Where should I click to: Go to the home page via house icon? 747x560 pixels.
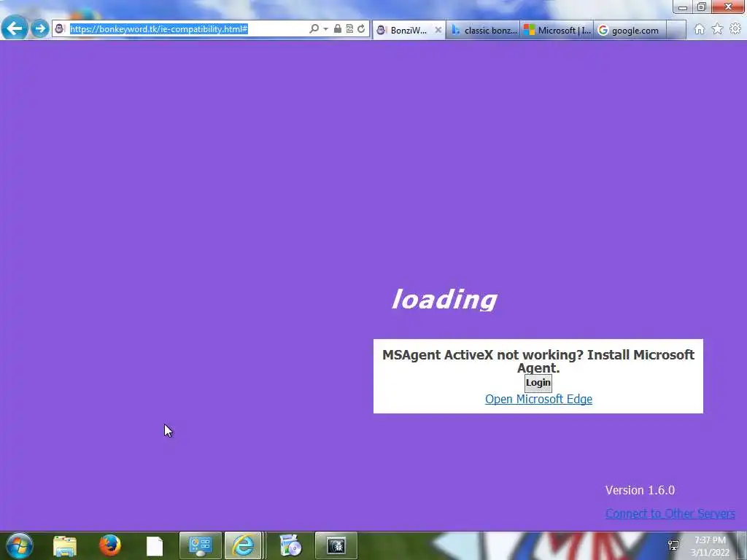click(700, 29)
